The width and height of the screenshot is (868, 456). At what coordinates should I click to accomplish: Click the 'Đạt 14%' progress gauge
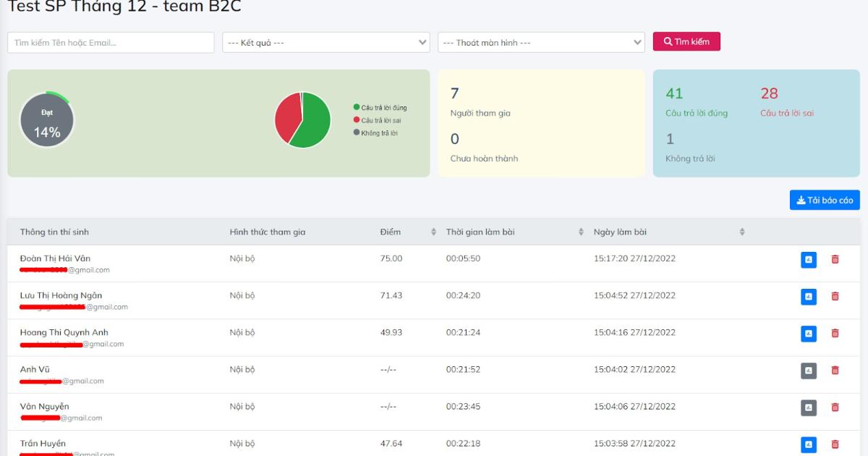point(47,119)
